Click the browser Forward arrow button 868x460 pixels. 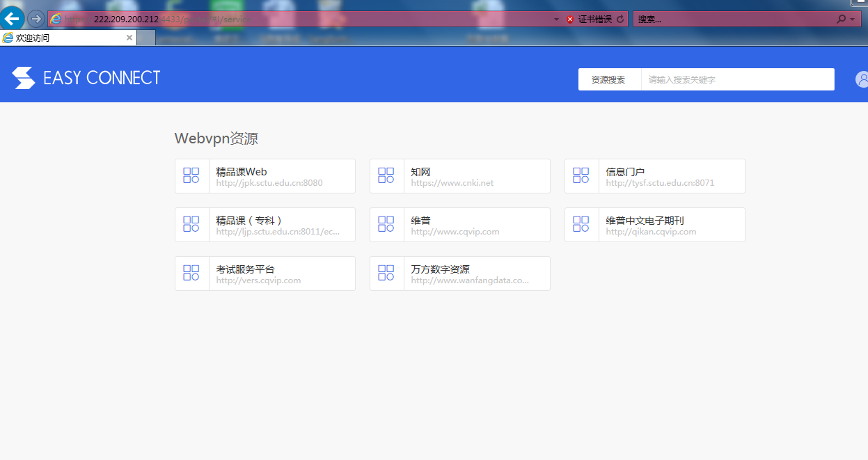35,19
